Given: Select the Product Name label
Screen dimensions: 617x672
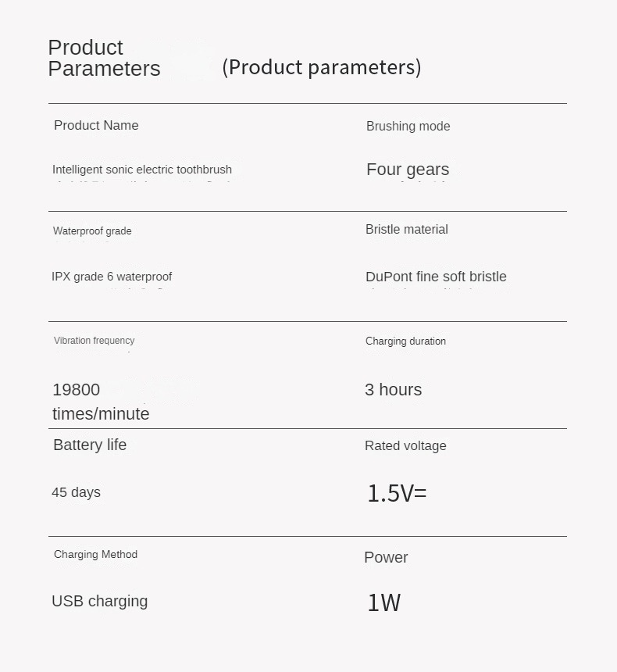Looking at the screenshot, I should 96,125.
